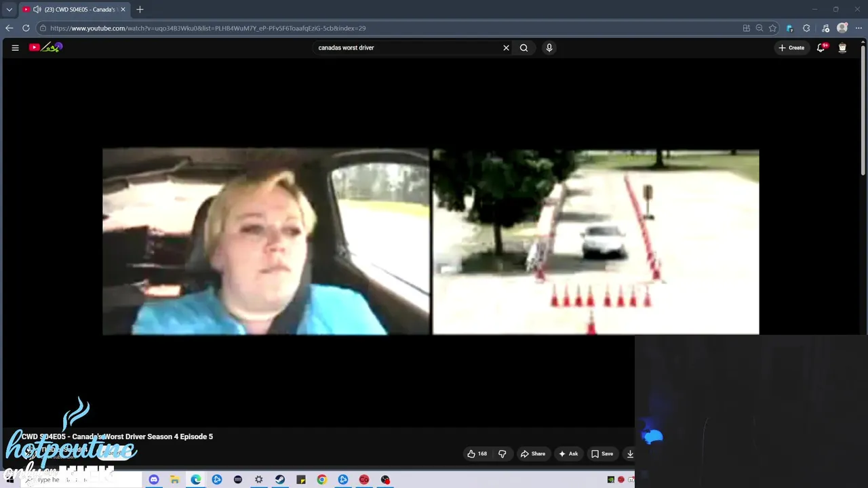
Task: Open Steam from the taskbar
Action: [x=279, y=479]
